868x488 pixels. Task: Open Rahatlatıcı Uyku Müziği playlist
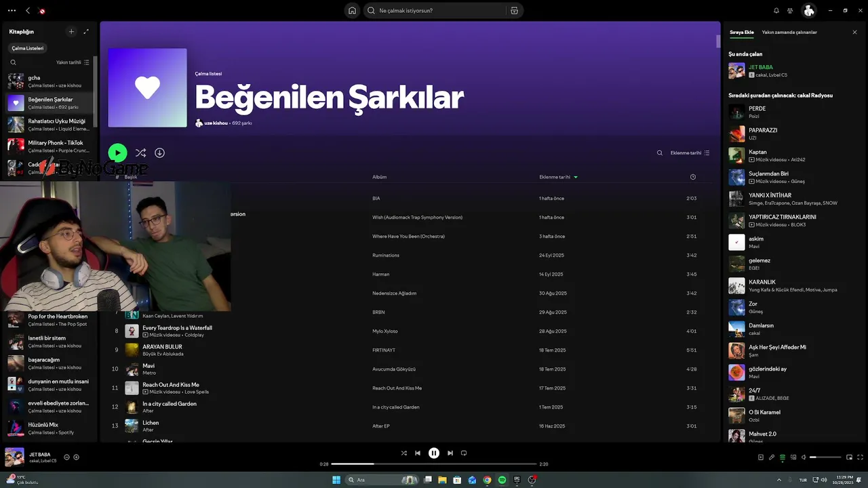(x=50, y=125)
